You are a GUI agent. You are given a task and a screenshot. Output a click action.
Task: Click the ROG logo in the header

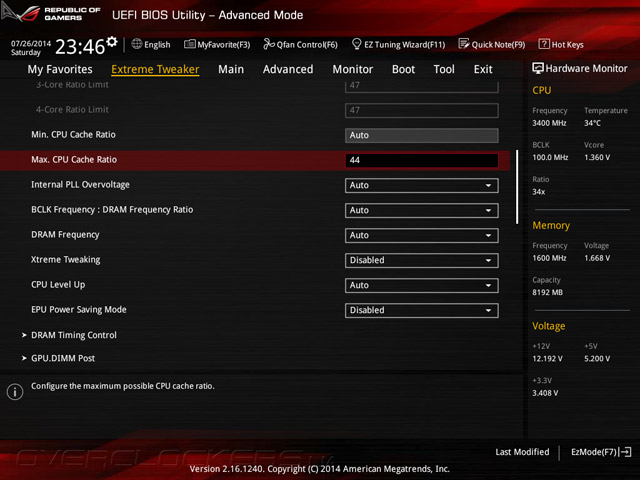[x=20, y=13]
